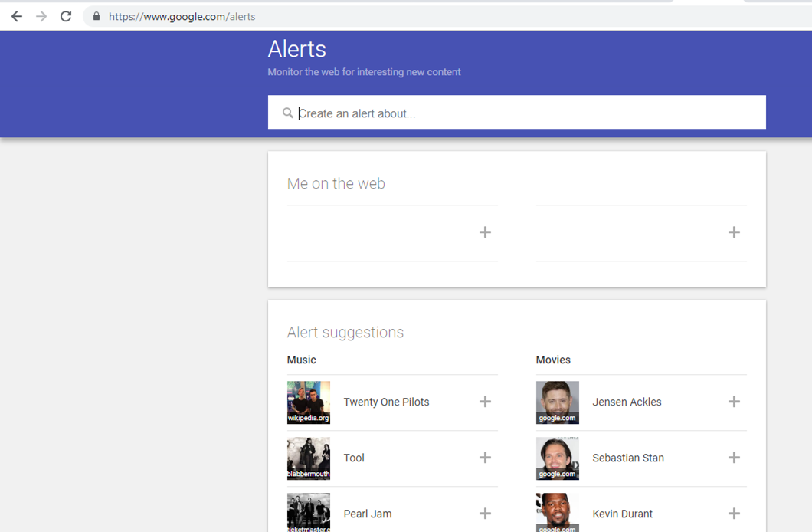Screen dimensions: 812x532
Task: Add an alert for Kevin Durant
Action: 734,514
